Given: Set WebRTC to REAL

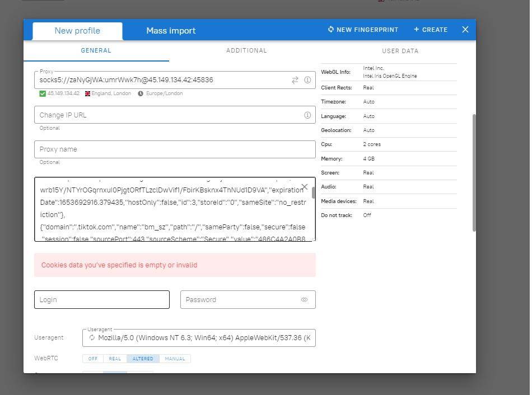Looking at the screenshot, I should tap(115, 359).
